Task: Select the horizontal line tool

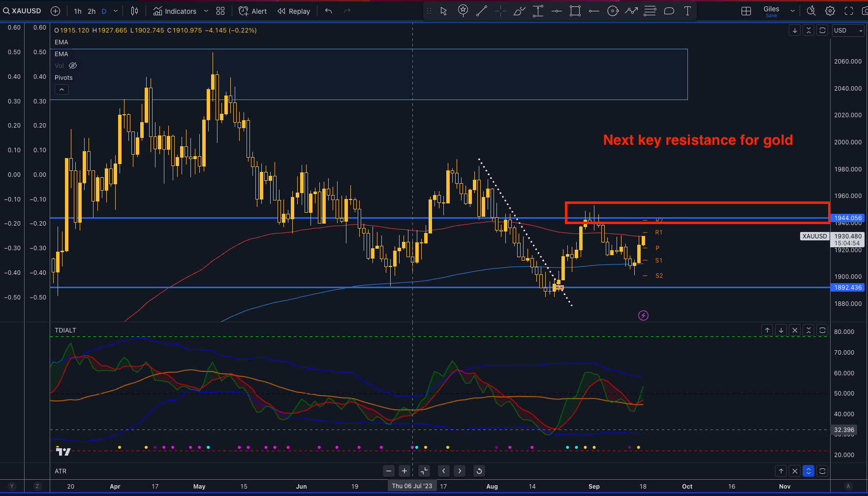Action: pos(557,11)
